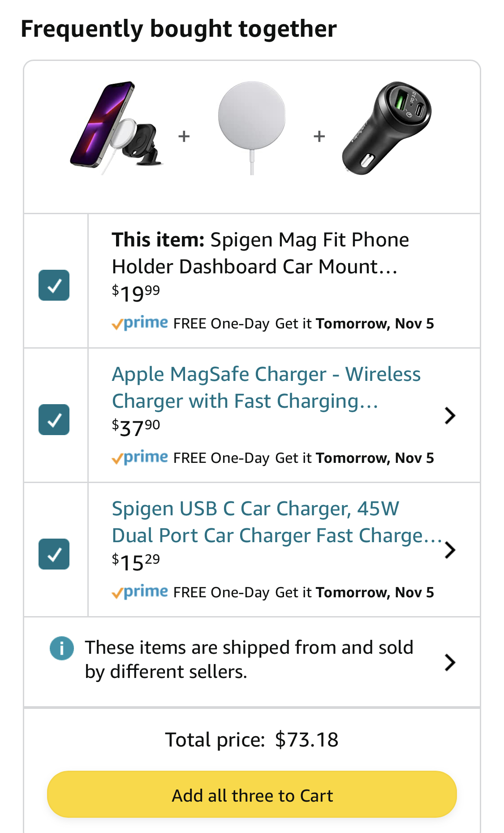Image resolution: width=504 pixels, height=833 pixels.
Task: Click the plus icon between mount and MagSafe
Action: point(184,136)
